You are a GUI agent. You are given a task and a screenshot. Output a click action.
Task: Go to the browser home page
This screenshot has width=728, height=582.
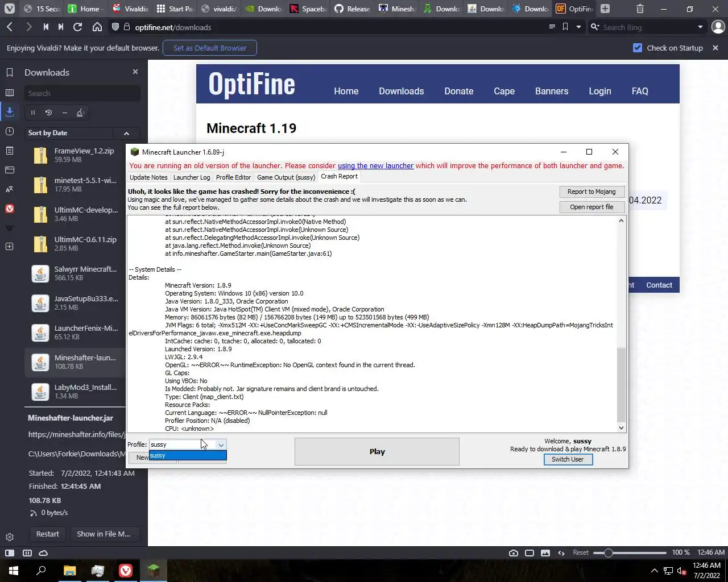pyautogui.click(x=97, y=27)
